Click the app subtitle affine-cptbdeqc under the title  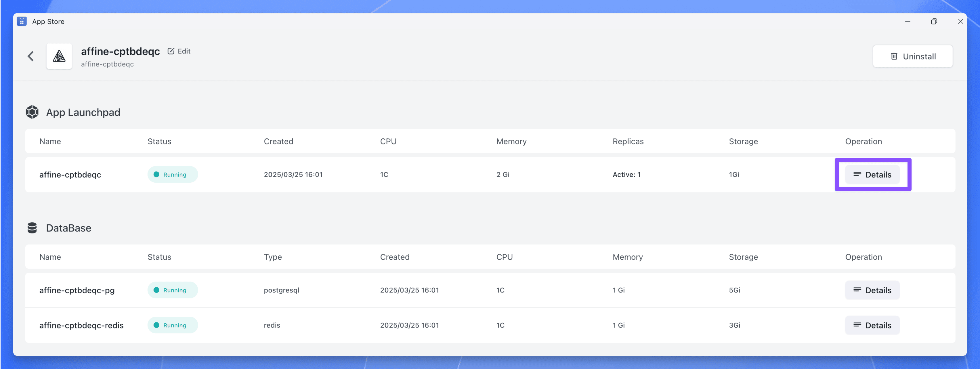pyautogui.click(x=108, y=64)
